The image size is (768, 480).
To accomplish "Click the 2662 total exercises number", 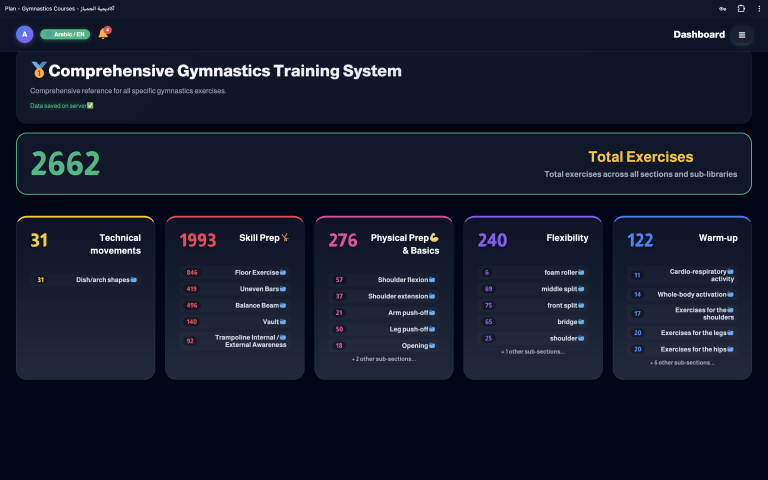I will 66,164.
